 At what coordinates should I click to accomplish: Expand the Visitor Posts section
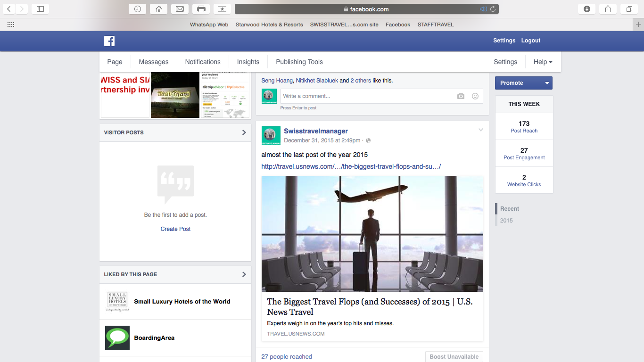pos(244,132)
